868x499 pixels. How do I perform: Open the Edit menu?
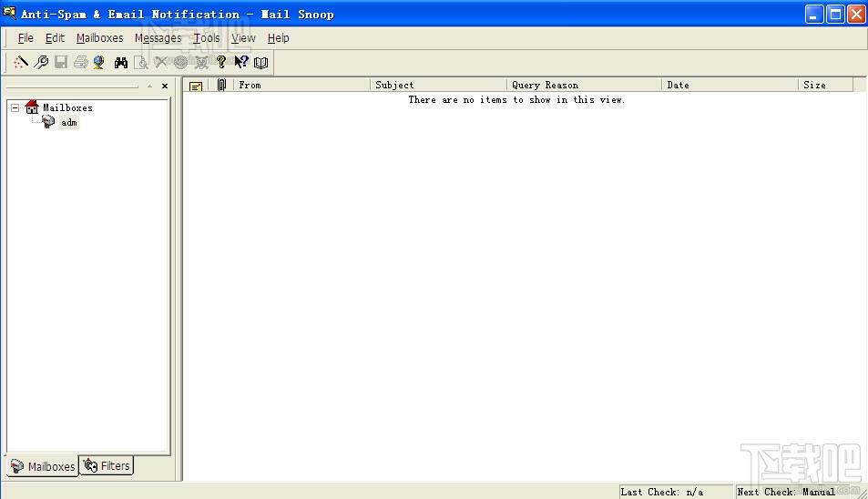(55, 38)
